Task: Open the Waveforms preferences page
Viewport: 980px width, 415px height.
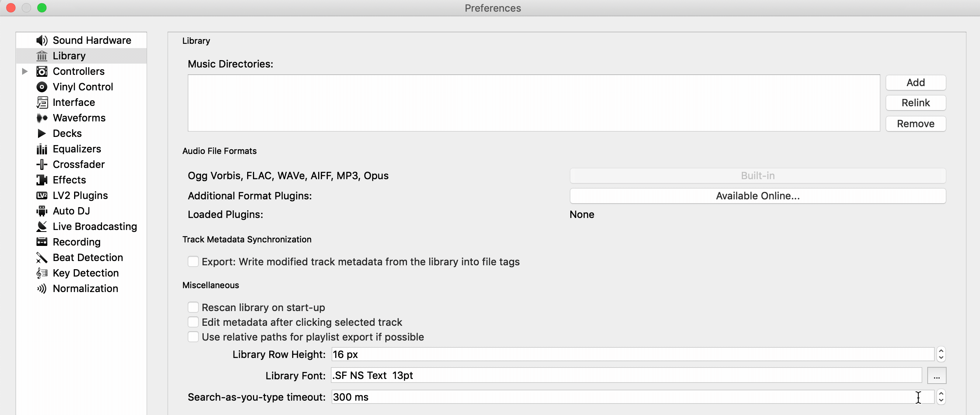Action: 79,118
